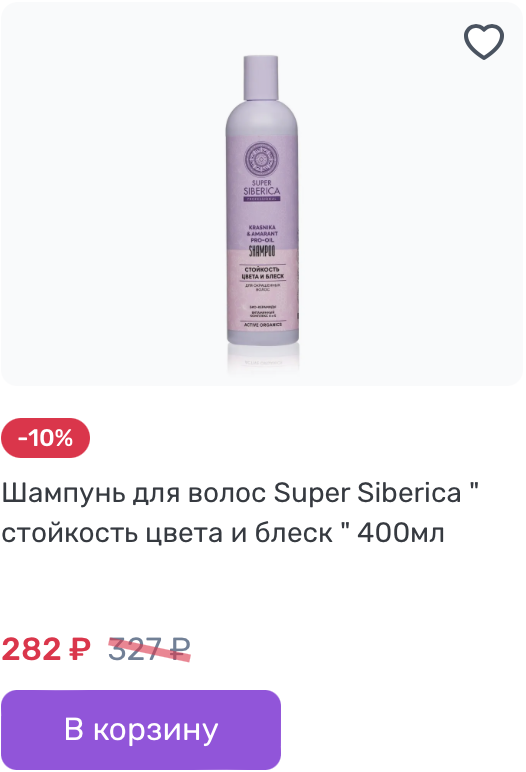Click the red -10% discount badge
Screen dimensions: 526x772
point(45,438)
